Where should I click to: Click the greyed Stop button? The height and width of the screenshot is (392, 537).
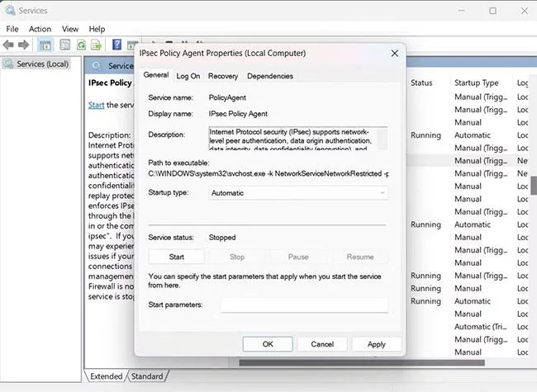point(237,257)
